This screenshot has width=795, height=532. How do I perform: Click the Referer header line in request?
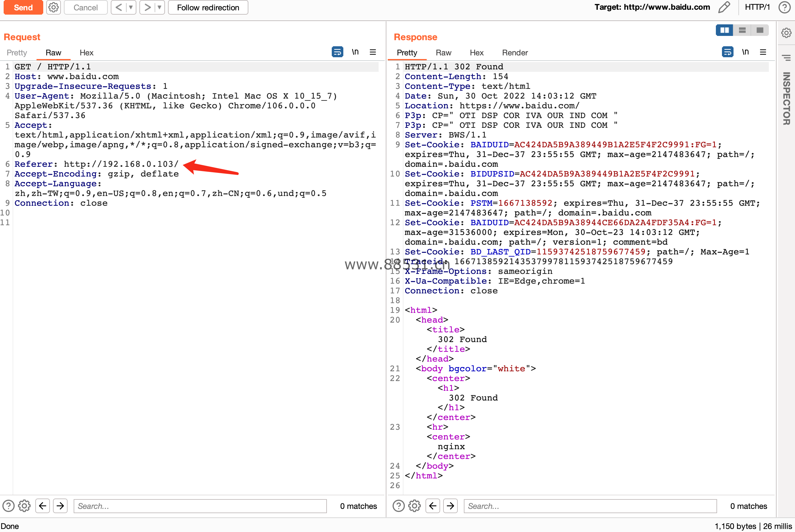(x=96, y=164)
